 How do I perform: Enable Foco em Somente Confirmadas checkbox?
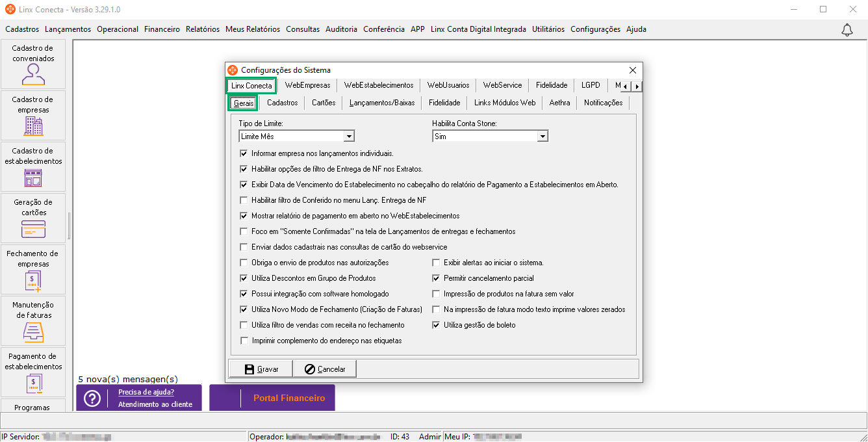coord(244,231)
